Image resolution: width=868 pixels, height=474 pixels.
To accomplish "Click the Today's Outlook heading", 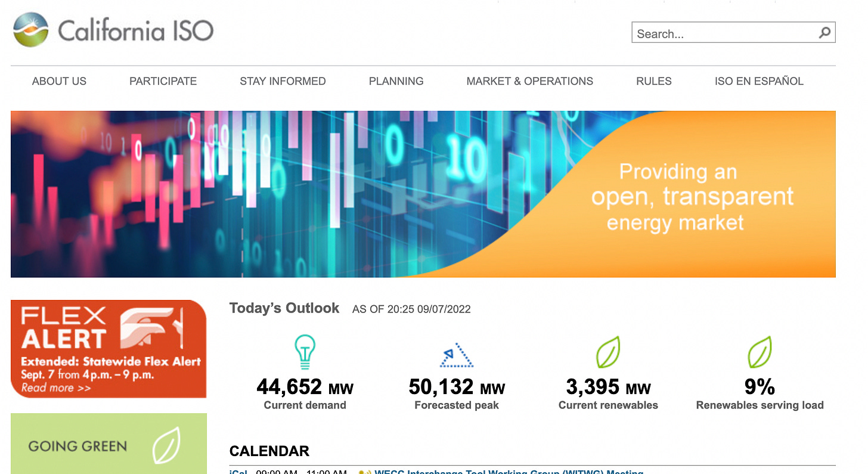I will [x=284, y=308].
